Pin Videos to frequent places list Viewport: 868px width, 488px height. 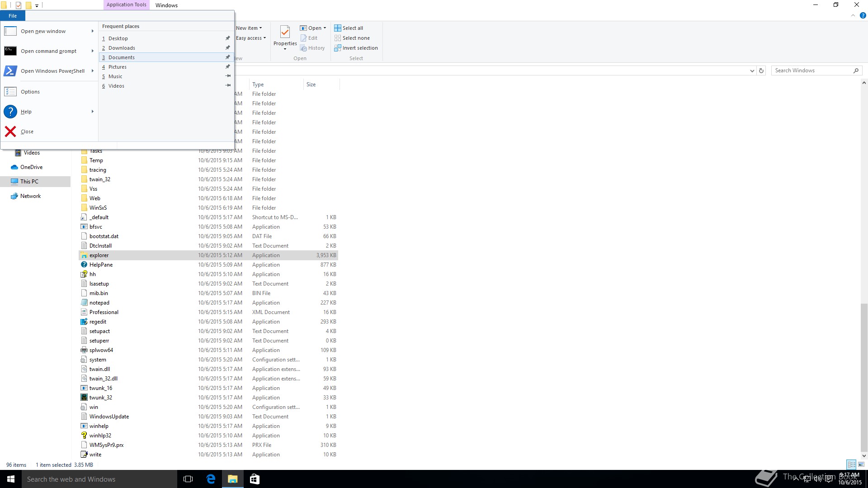(x=228, y=86)
